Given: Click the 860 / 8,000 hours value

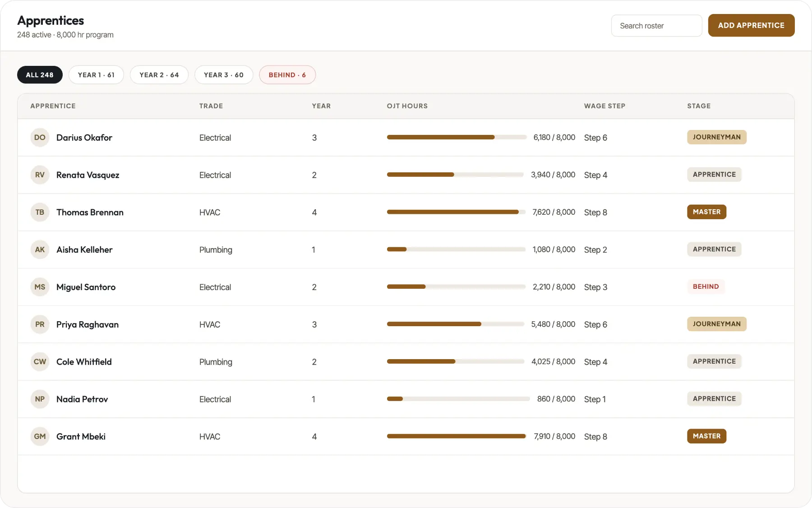Looking at the screenshot, I should 556,399.
